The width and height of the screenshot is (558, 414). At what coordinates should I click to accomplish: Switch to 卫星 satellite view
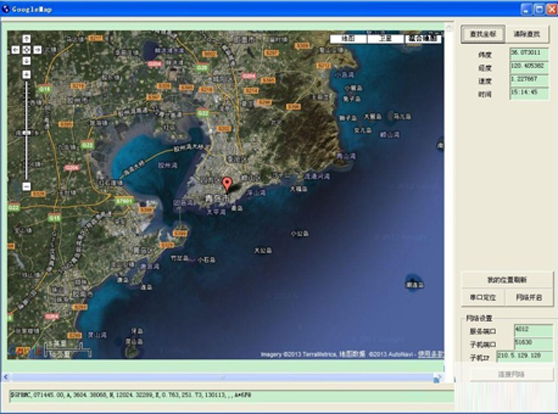pos(385,38)
